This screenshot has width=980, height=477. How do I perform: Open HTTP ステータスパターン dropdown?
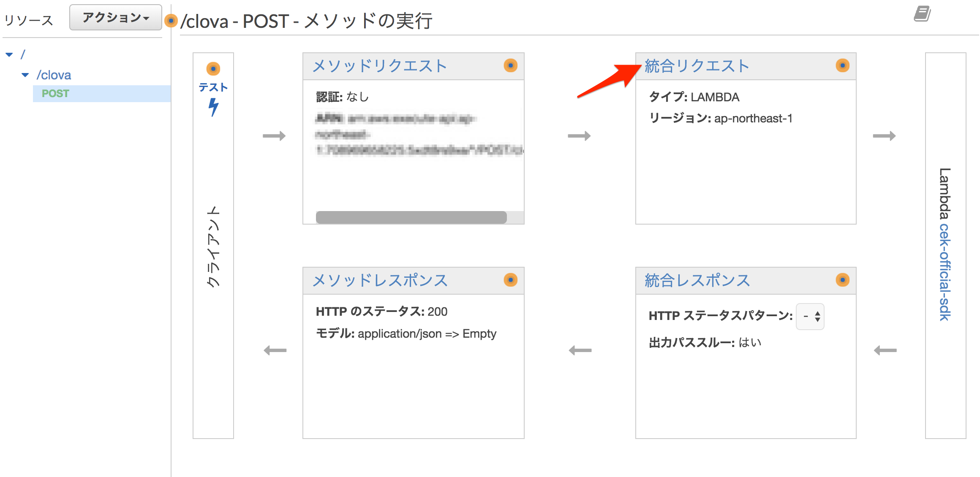[x=810, y=316]
